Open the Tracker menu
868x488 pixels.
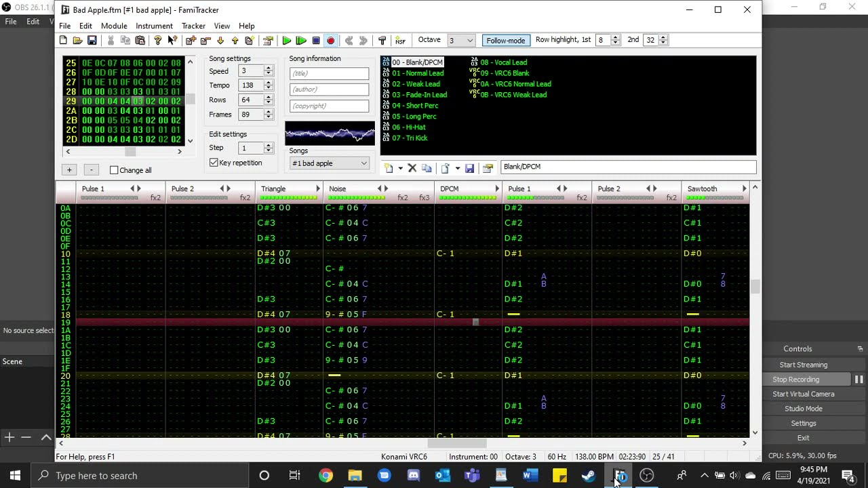coord(193,26)
